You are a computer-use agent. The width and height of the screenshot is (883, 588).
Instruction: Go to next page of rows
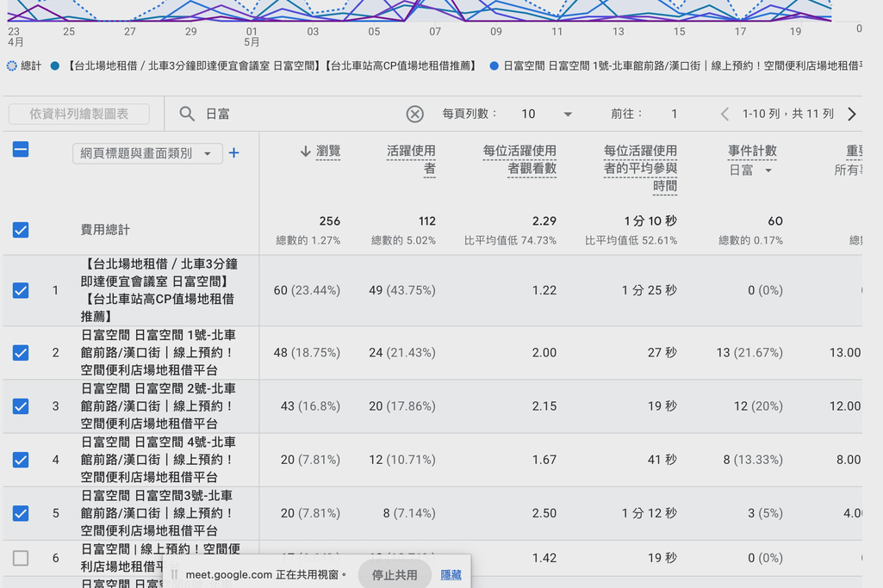pos(852,114)
